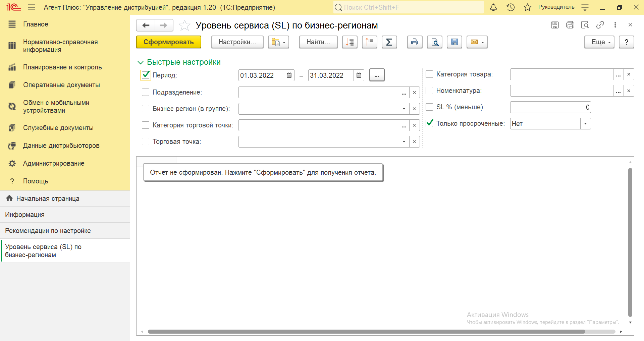Switch to Начальная страница tab
The image size is (644, 341).
click(x=65, y=198)
